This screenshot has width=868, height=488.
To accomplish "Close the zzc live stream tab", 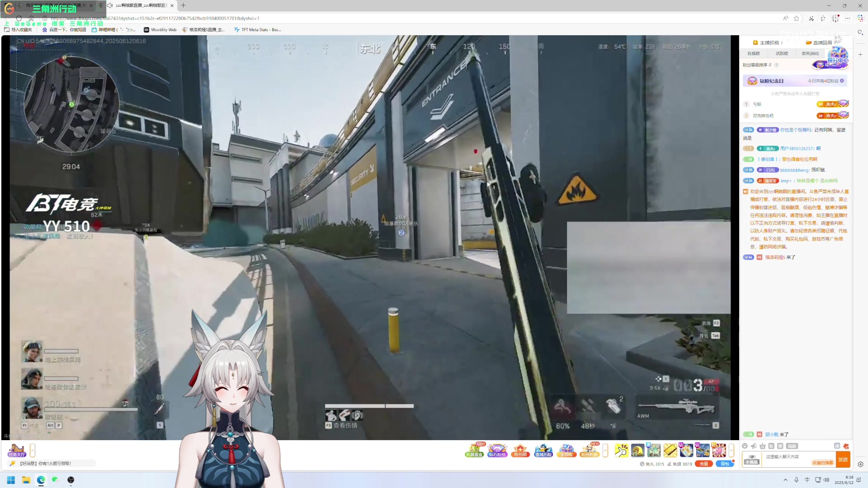I will (x=172, y=5).
